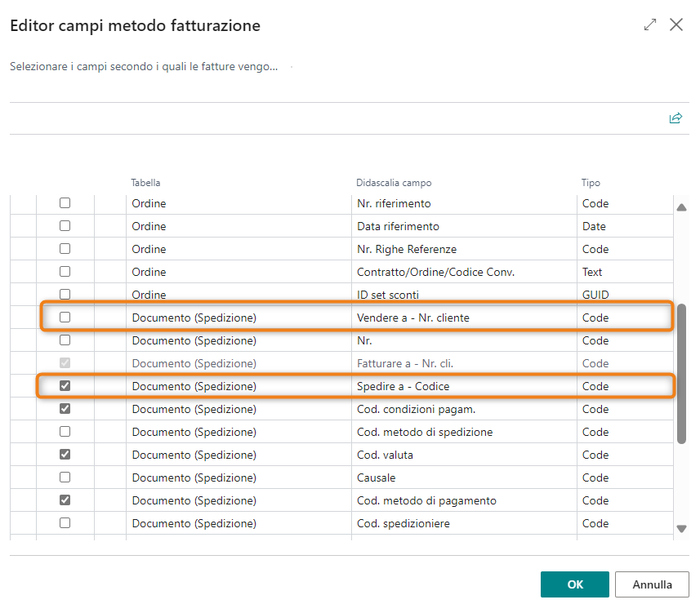This screenshot has height=613, width=700.
Task: Confirm selection with the OK button
Action: 574,584
